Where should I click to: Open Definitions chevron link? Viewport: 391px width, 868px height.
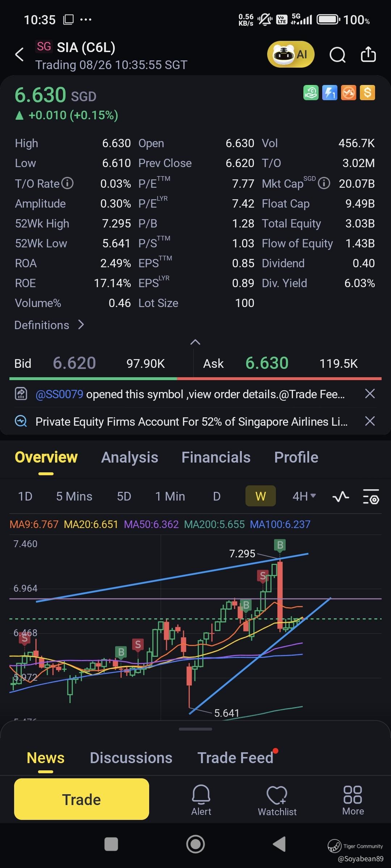[x=49, y=325]
